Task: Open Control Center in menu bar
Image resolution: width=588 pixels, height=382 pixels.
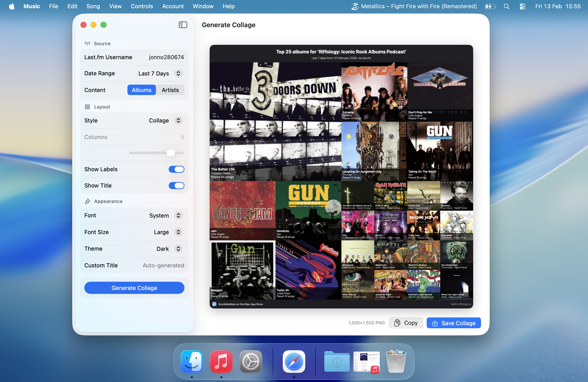Action: [522, 7]
